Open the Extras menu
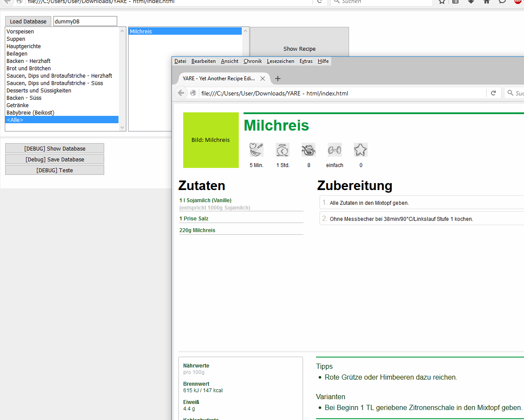Screen dimensions: 524x420 pos(306,61)
